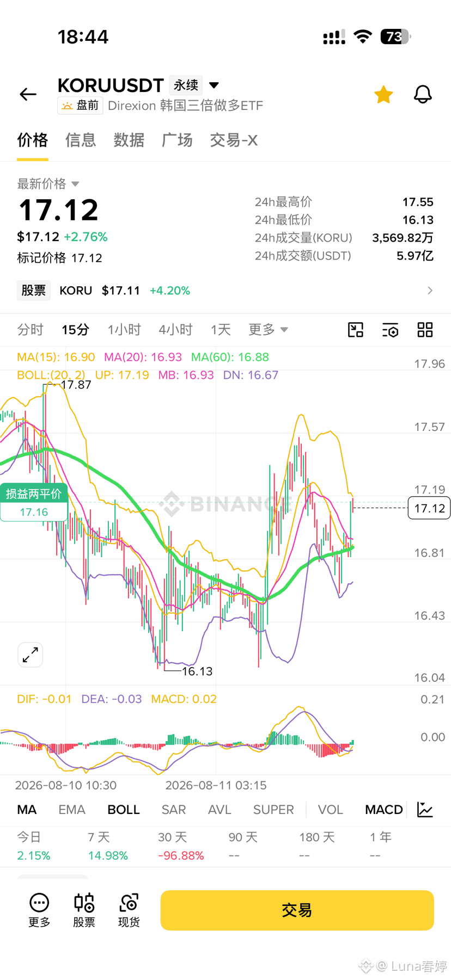Open the chart grid layout icon
Screen dimensions: 451x980
click(425, 330)
